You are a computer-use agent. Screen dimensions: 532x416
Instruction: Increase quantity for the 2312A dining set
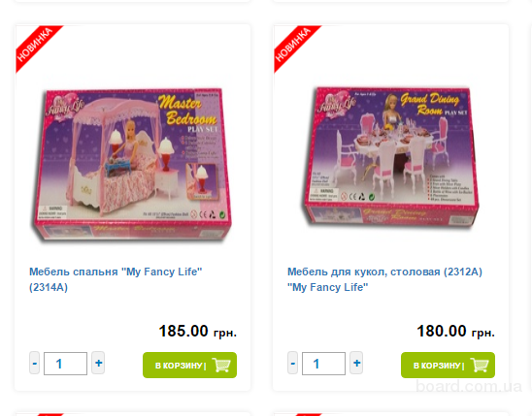pyautogui.click(x=356, y=363)
